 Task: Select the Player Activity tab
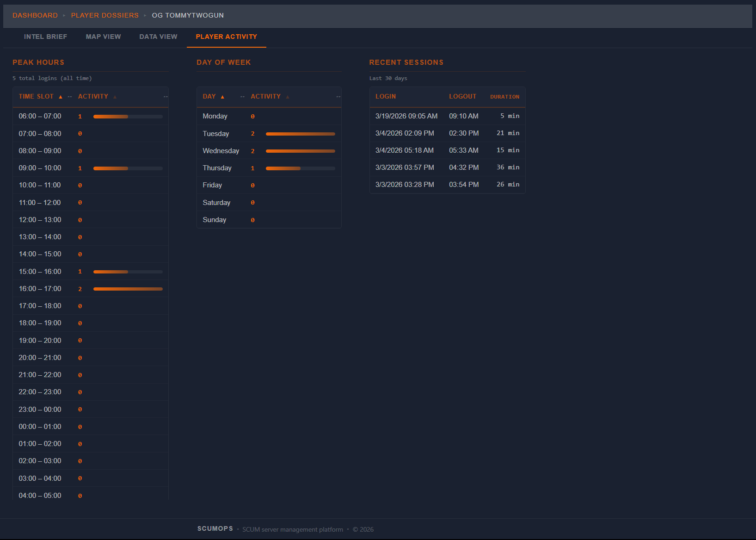point(227,37)
